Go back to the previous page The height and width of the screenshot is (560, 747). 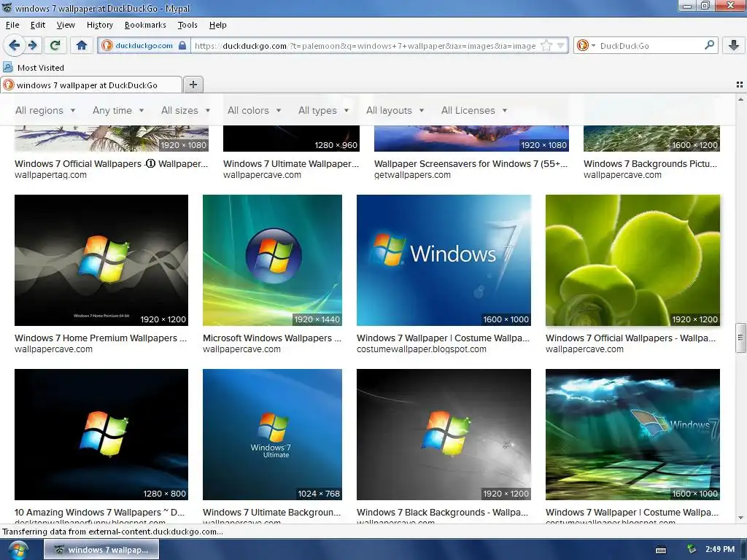[x=15, y=45]
